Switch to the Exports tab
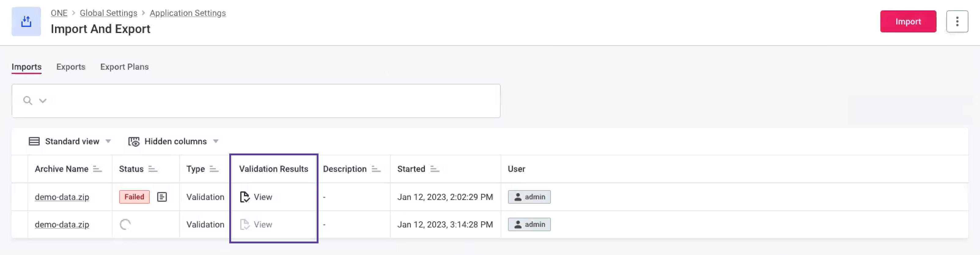The height and width of the screenshot is (255, 980). [x=71, y=67]
